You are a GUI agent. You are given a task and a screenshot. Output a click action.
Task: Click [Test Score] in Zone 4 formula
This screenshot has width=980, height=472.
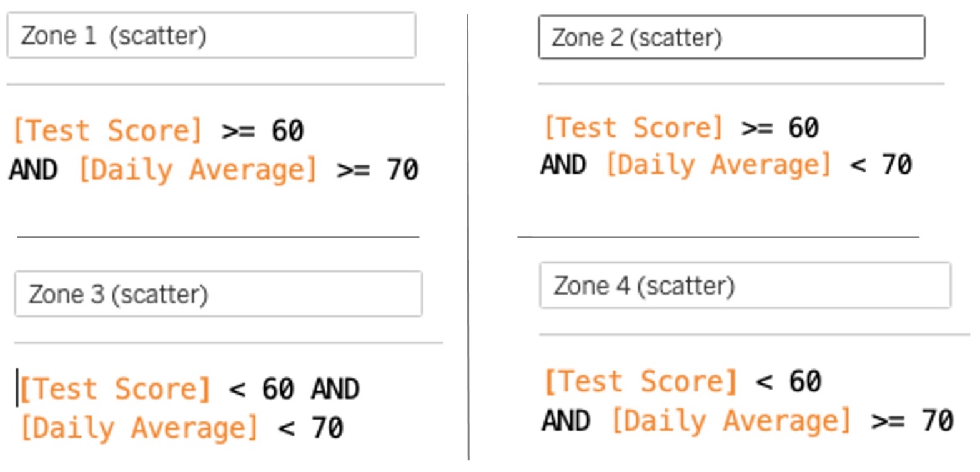[x=641, y=381]
